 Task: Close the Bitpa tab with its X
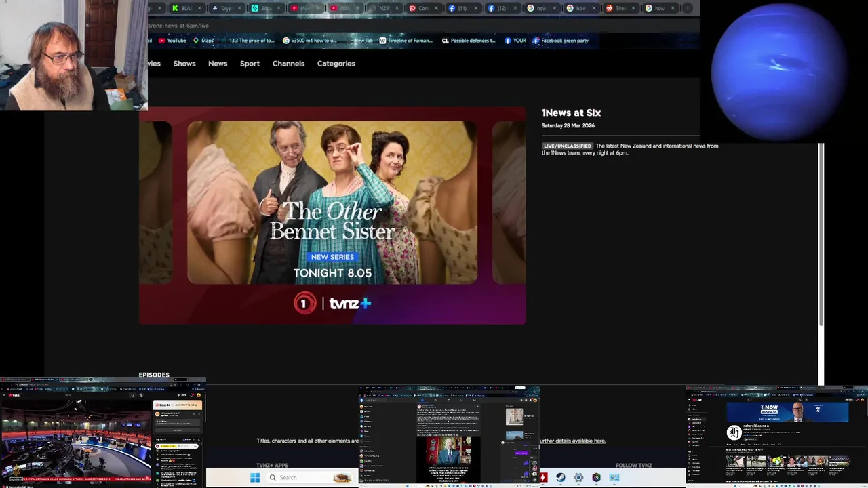click(278, 8)
